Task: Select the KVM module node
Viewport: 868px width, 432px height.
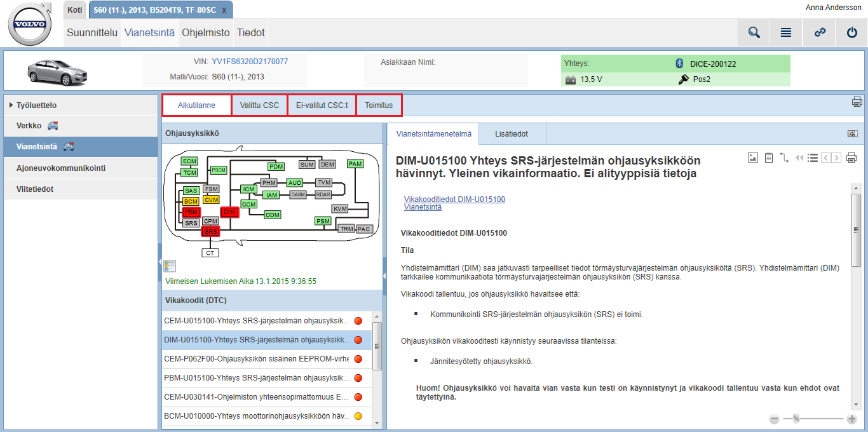Action: (340, 208)
